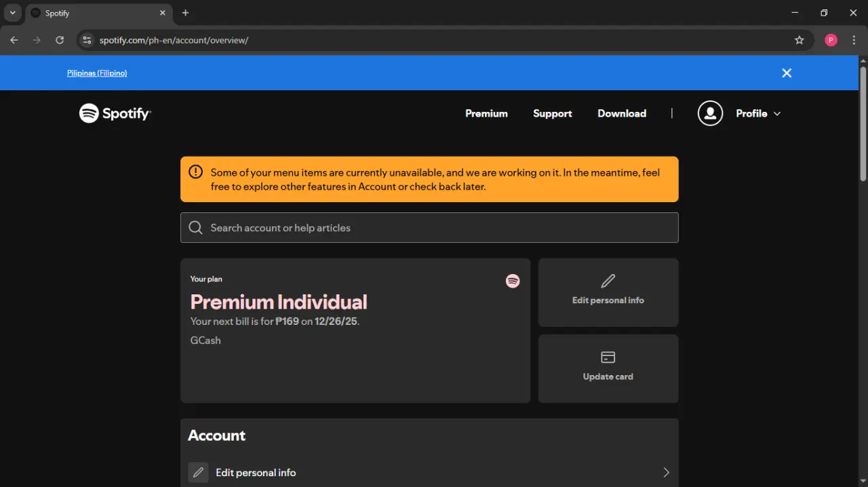Open the Premium Individual plan card
868x487 pixels.
click(x=355, y=330)
